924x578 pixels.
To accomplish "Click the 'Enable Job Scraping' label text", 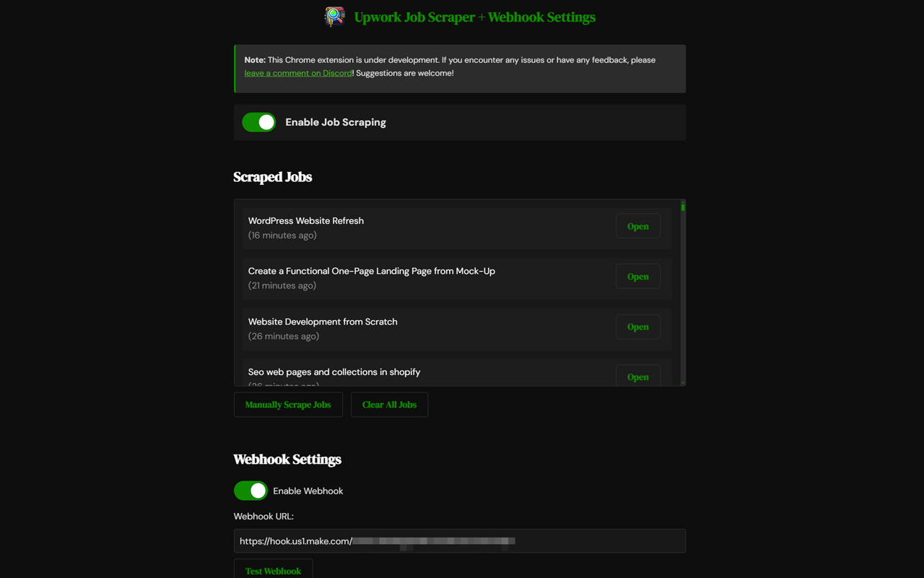I will click(336, 122).
